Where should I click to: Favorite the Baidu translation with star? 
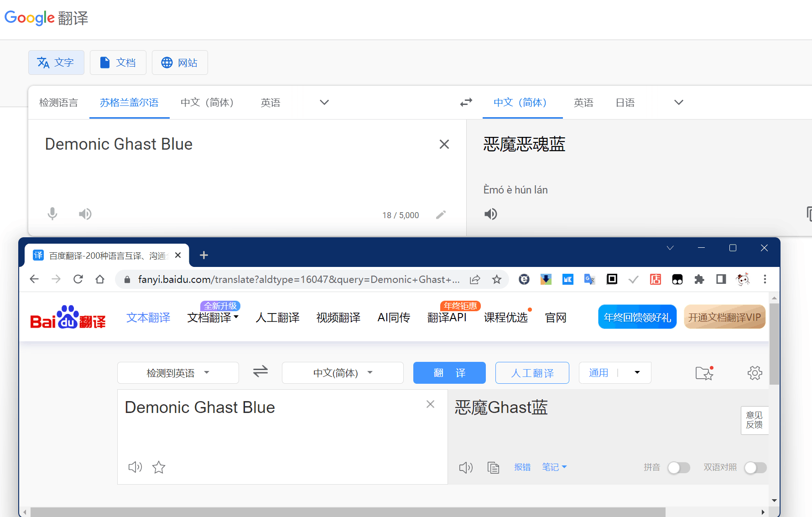point(159,467)
